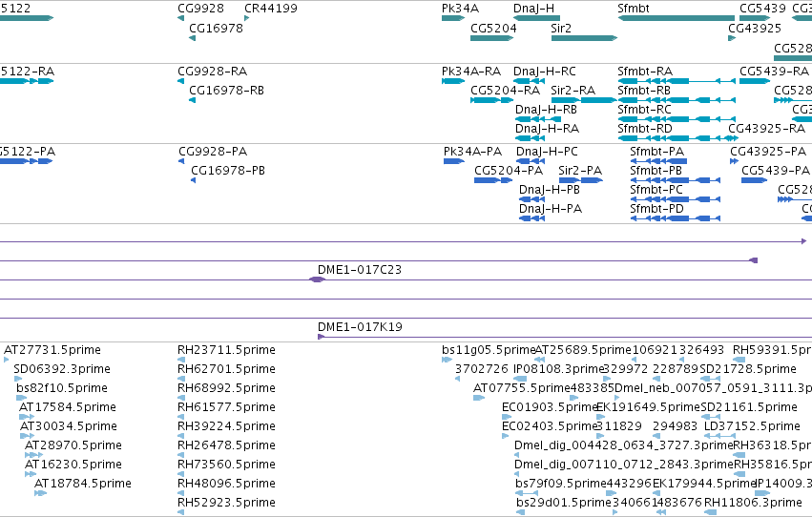Select the Sfmbt-RC transcript
The width and height of the screenshot is (812, 517).
pos(677,119)
